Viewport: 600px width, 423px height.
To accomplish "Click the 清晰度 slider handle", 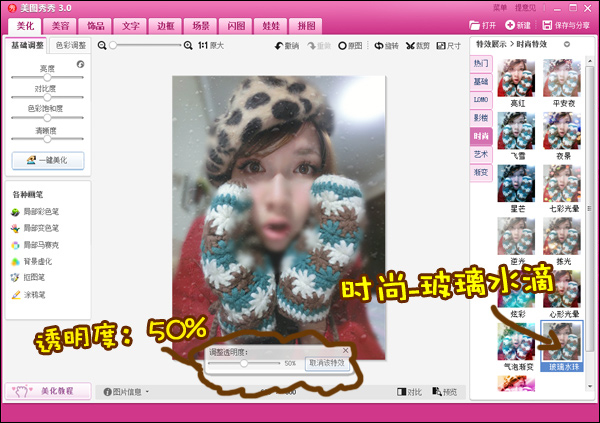I will (47, 139).
